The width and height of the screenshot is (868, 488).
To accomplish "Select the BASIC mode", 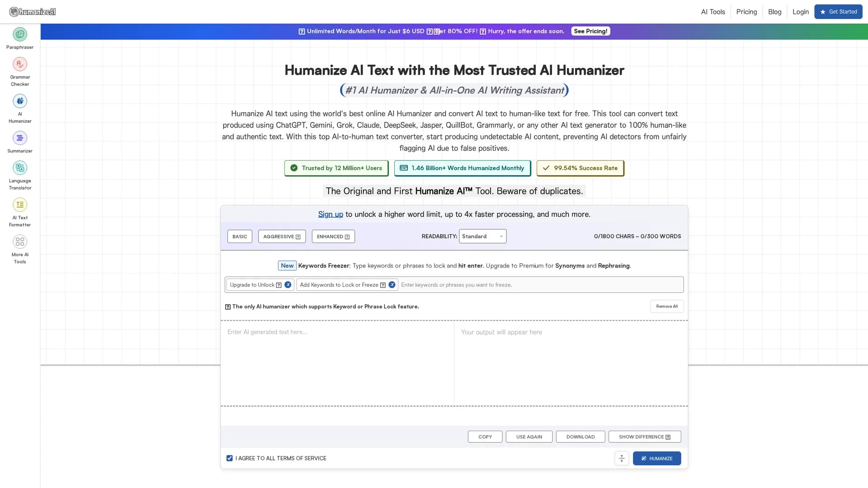I will point(240,236).
